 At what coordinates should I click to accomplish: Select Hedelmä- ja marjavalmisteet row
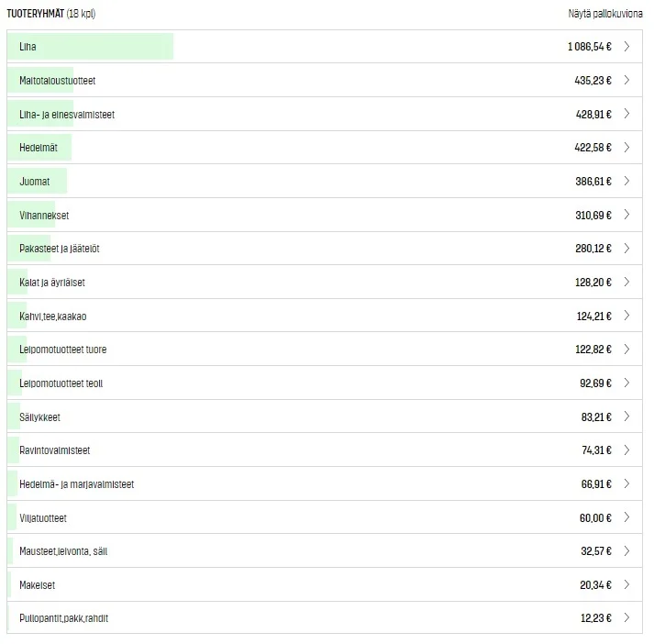(76, 484)
